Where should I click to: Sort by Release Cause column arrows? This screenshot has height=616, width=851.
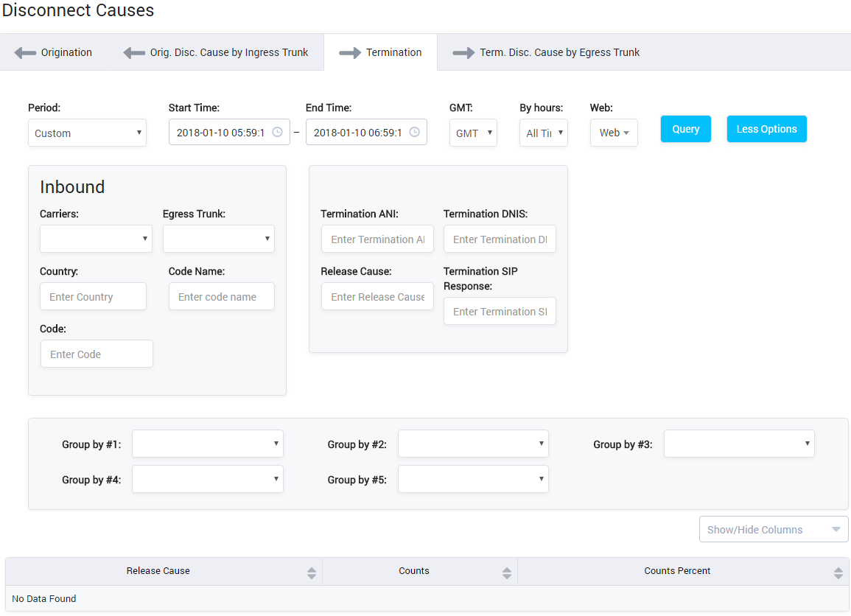click(x=312, y=573)
